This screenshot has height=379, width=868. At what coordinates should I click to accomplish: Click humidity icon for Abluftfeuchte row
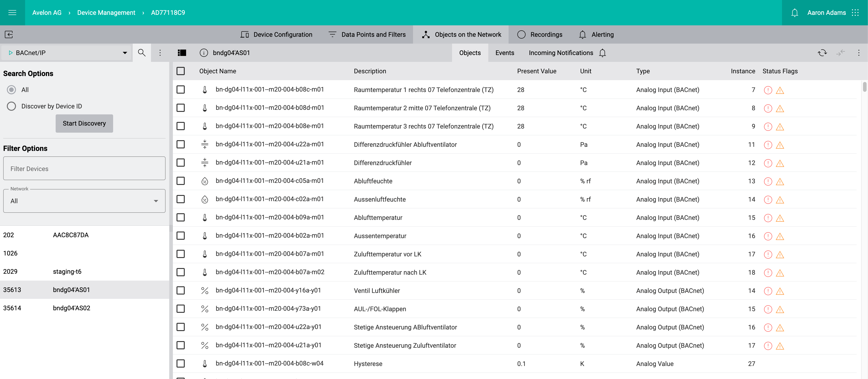pyautogui.click(x=205, y=181)
